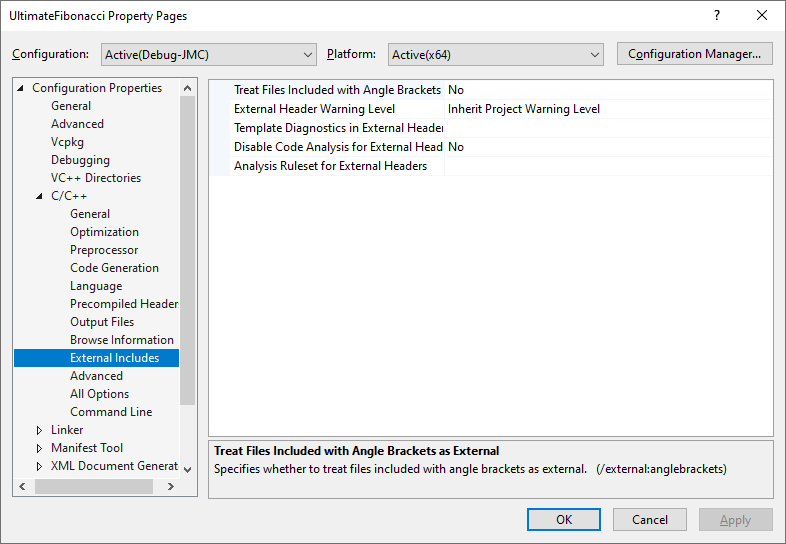
Task: Select the Preprocessor page under C/C++
Action: coord(104,250)
